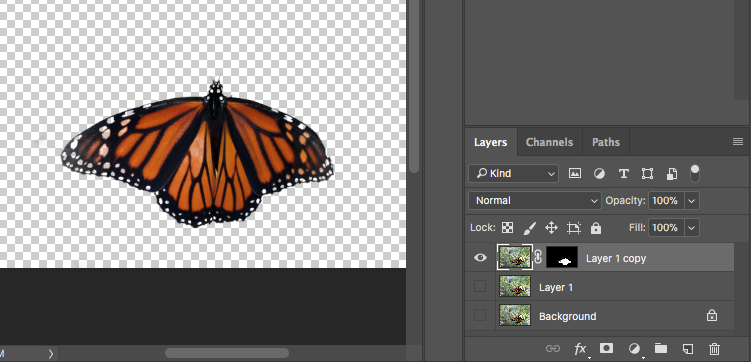This screenshot has width=751, height=362.
Task: Lock transparent pixels icon
Action: point(507,227)
